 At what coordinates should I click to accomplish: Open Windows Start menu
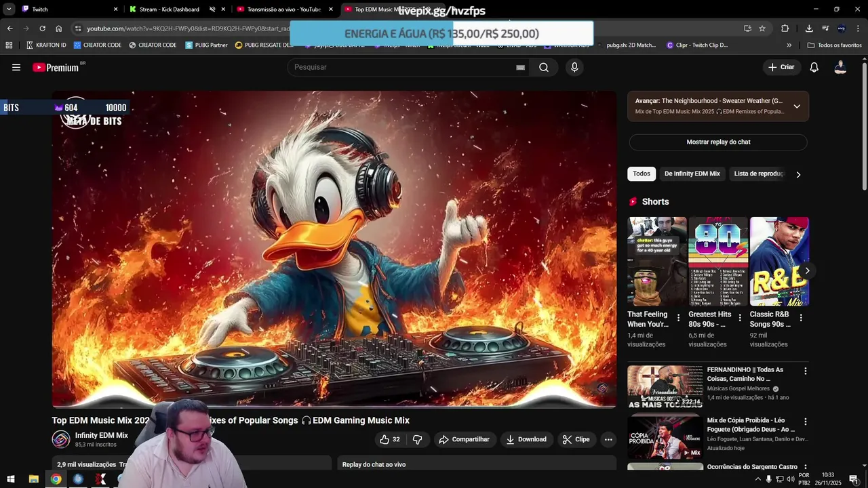(x=10, y=479)
